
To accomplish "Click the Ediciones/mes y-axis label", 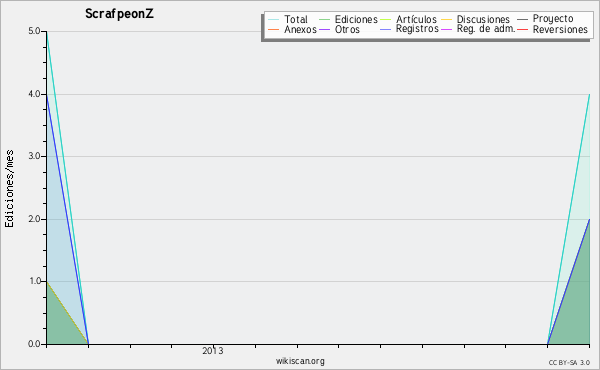I will [x=9, y=189].
